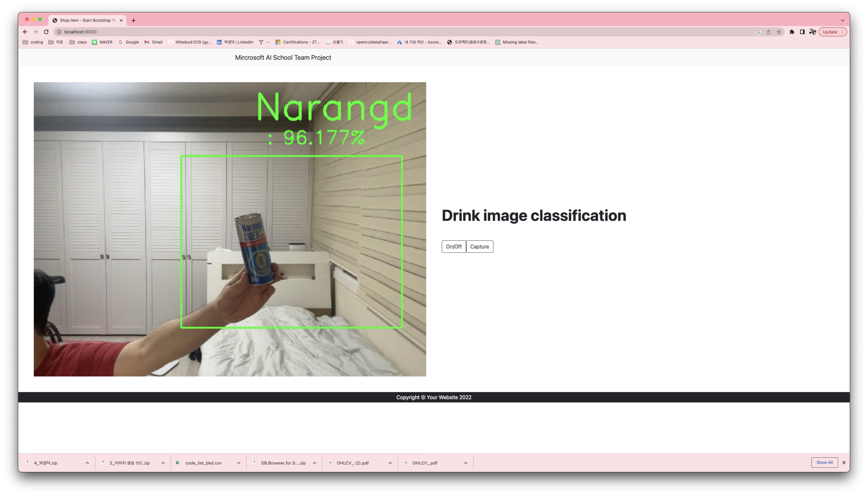Click Mircrosoft AI School Team Project title
Image resolution: width=868 pixels, height=496 pixels.
[x=283, y=57]
